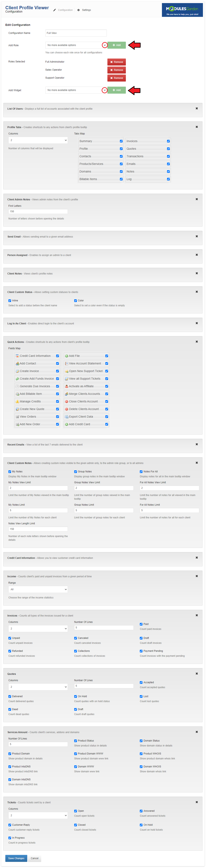Remove the Income widget
Viewport: 206px width, 868px height.
coord(197,576)
